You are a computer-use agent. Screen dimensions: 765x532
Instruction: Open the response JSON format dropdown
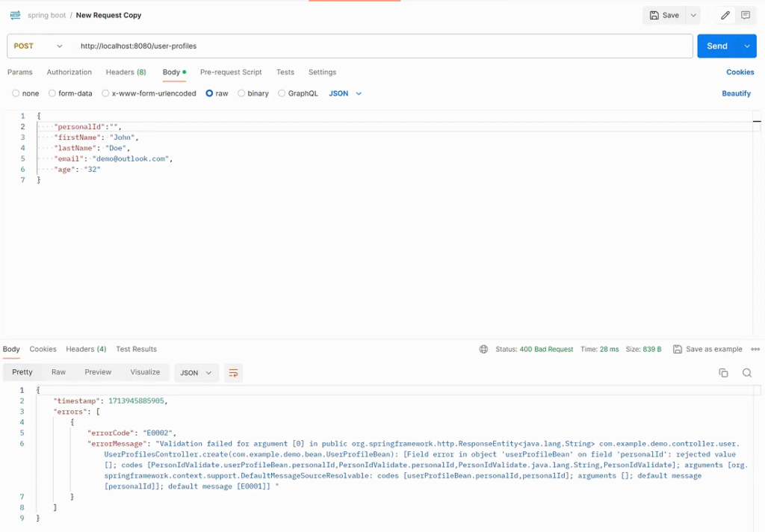pos(196,373)
